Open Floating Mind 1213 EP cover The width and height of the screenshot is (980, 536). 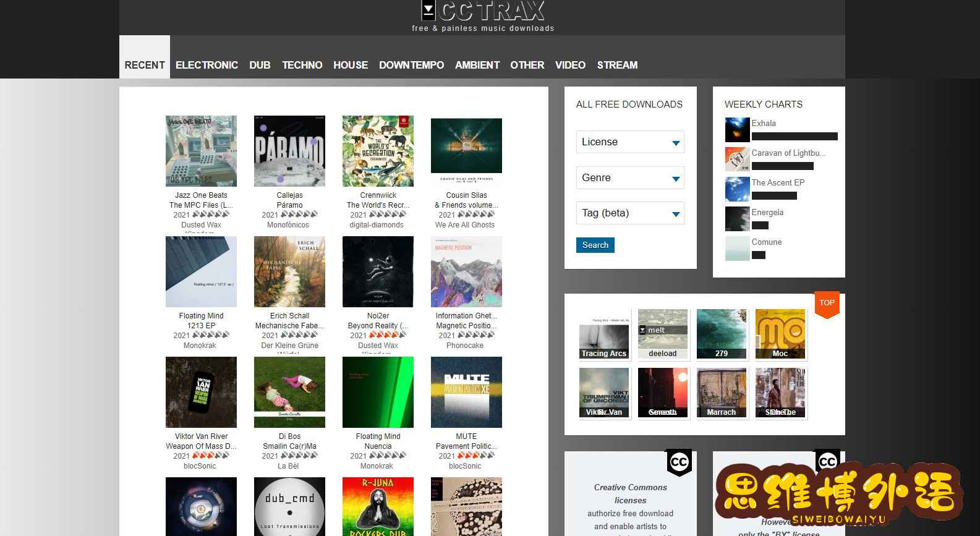(x=201, y=271)
